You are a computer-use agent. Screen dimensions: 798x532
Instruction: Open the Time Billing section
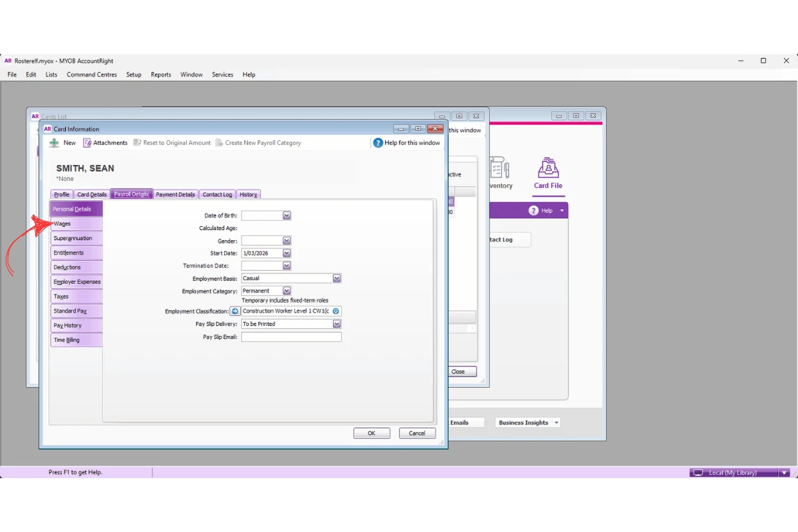pyautogui.click(x=76, y=340)
